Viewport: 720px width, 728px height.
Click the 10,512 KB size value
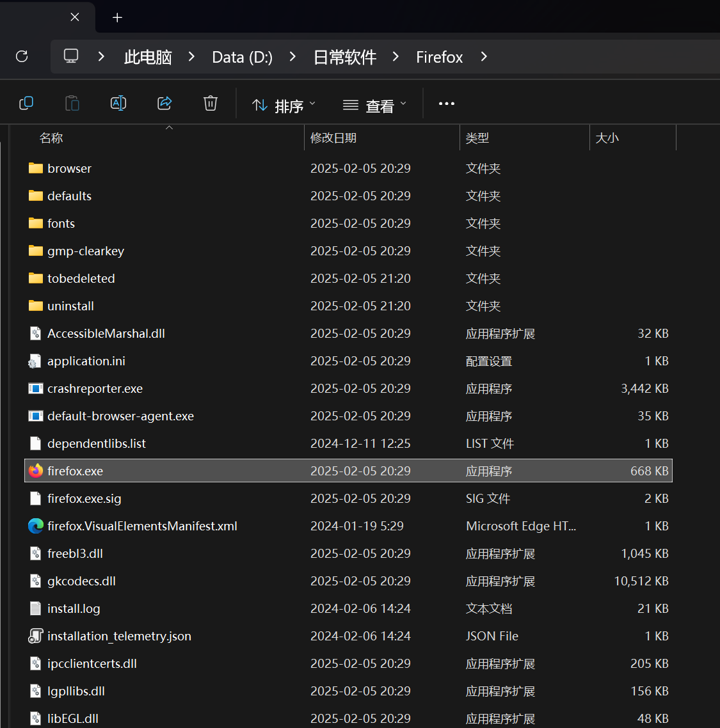(641, 581)
